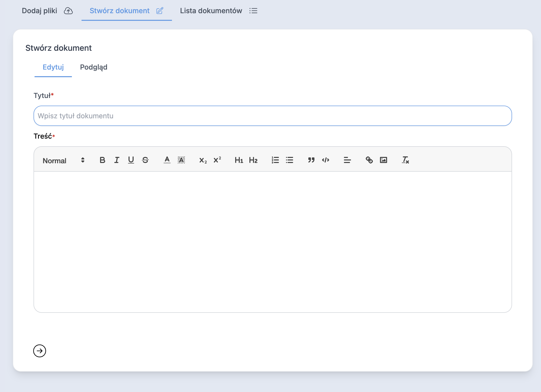Viewport: 541px width, 392px height.
Task: Insert a code block
Action: coord(325,160)
